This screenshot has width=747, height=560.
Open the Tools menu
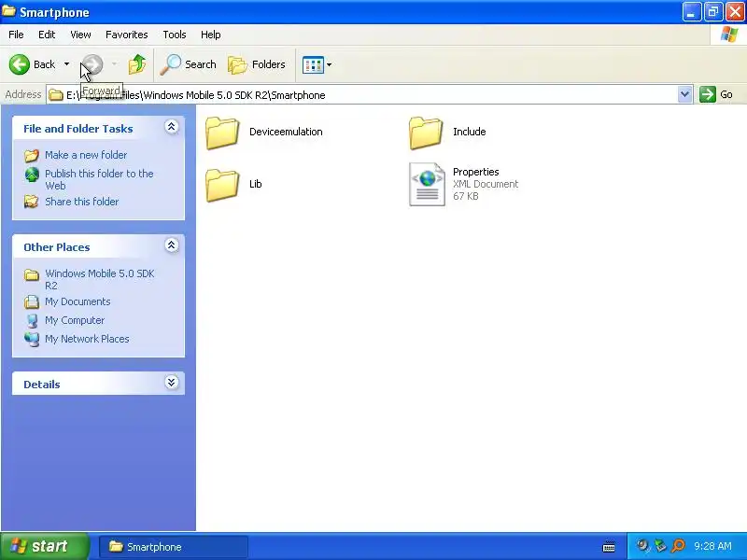pos(175,35)
